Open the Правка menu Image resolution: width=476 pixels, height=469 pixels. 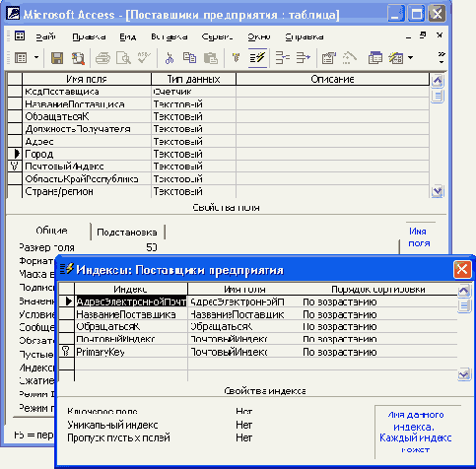tap(89, 36)
